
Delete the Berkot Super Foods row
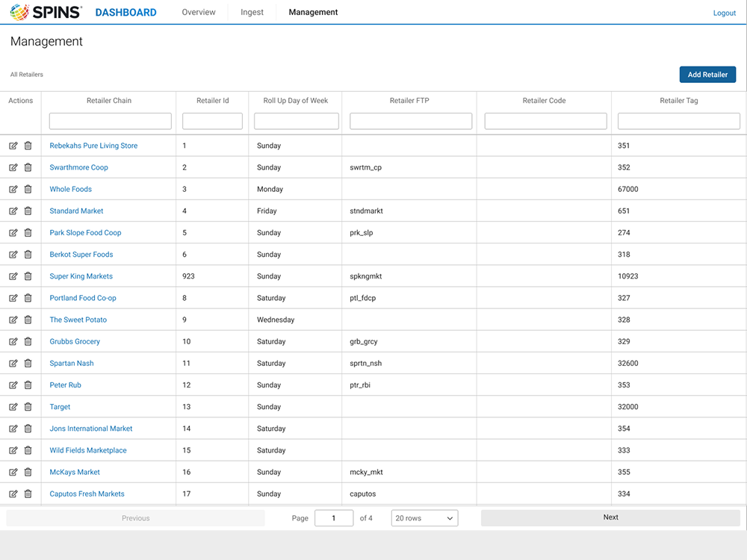pyautogui.click(x=28, y=255)
